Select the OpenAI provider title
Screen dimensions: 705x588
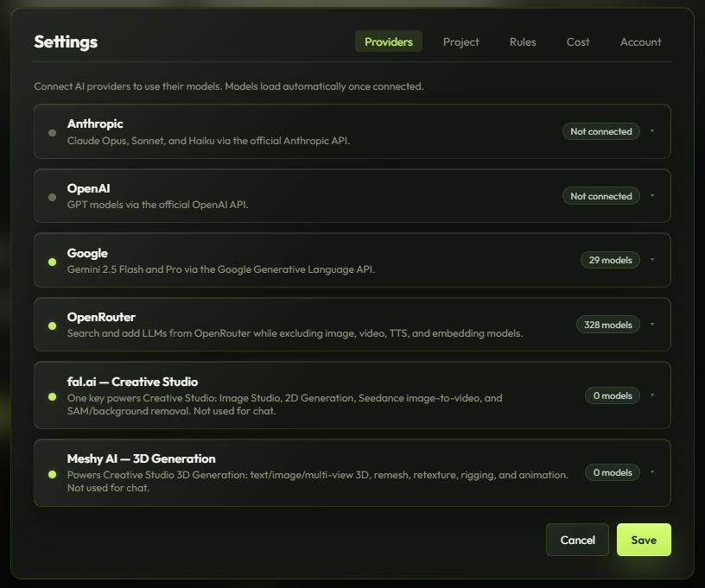(x=89, y=188)
